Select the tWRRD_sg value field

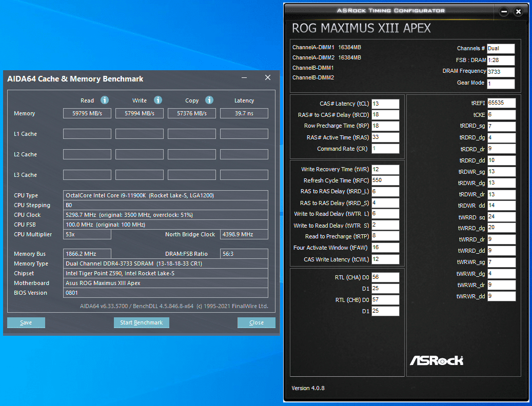pos(501,217)
